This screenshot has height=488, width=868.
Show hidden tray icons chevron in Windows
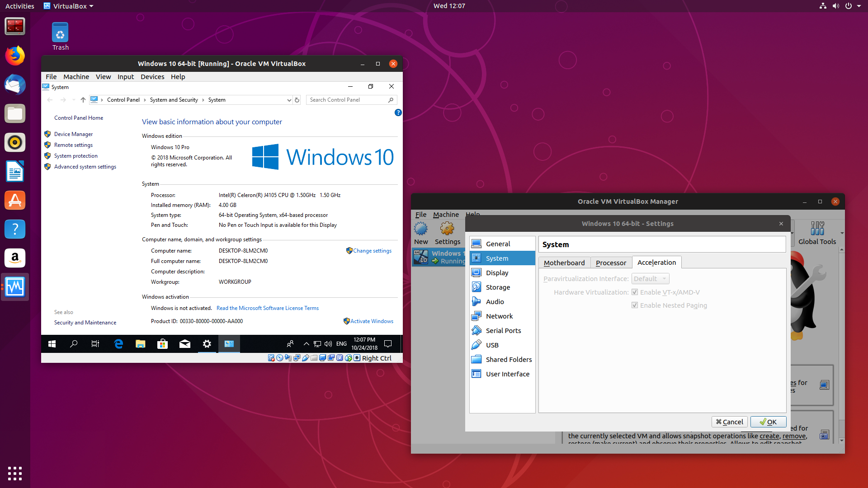[x=306, y=344]
